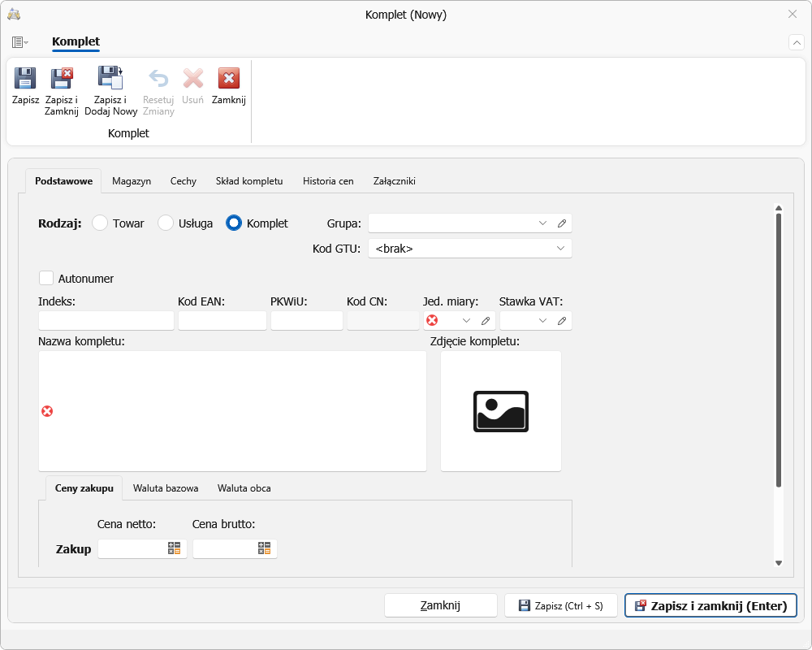Click the picture placeholder for Zdjęcie kompletu
Viewport: 812px width, 650px height.
(501, 412)
